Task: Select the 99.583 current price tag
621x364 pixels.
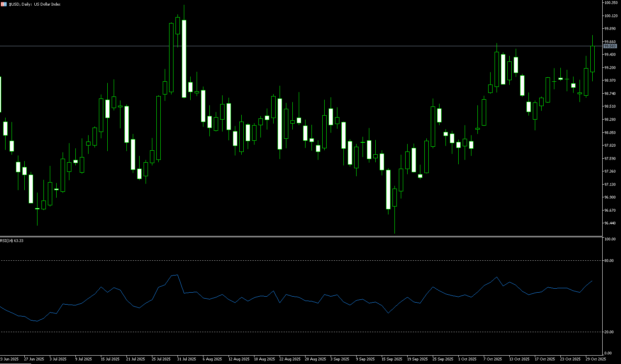Action: 610,46
